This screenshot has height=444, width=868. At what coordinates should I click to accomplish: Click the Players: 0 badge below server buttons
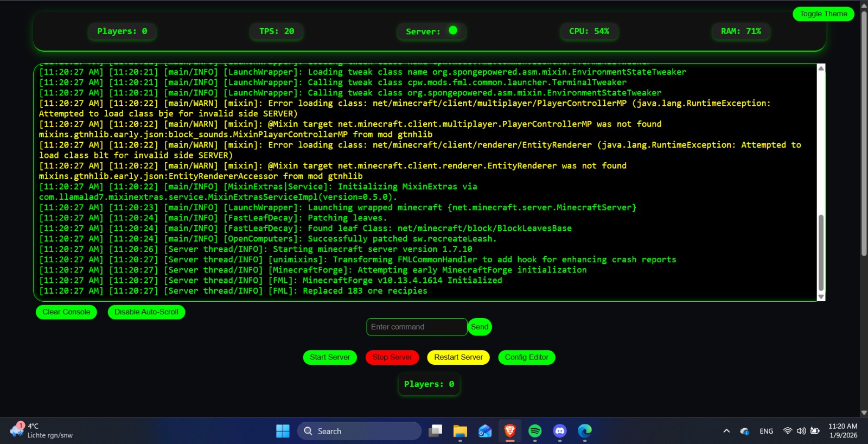(x=429, y=384)
